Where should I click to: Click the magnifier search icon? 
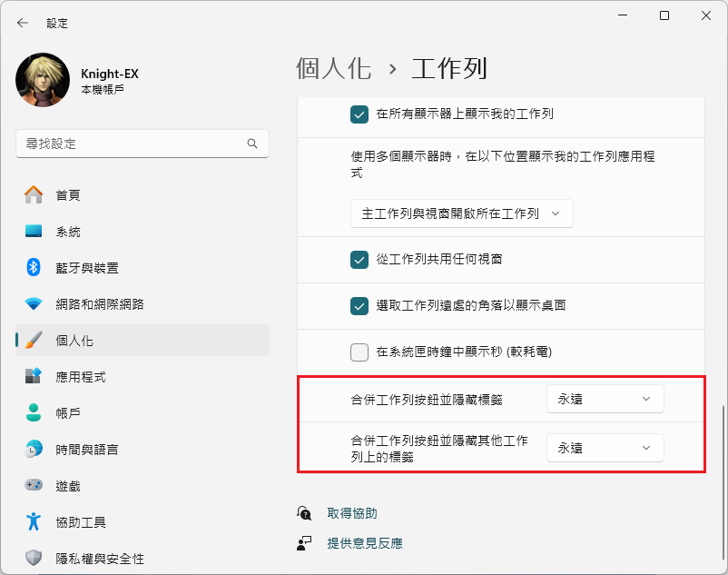tap(252, 144)
